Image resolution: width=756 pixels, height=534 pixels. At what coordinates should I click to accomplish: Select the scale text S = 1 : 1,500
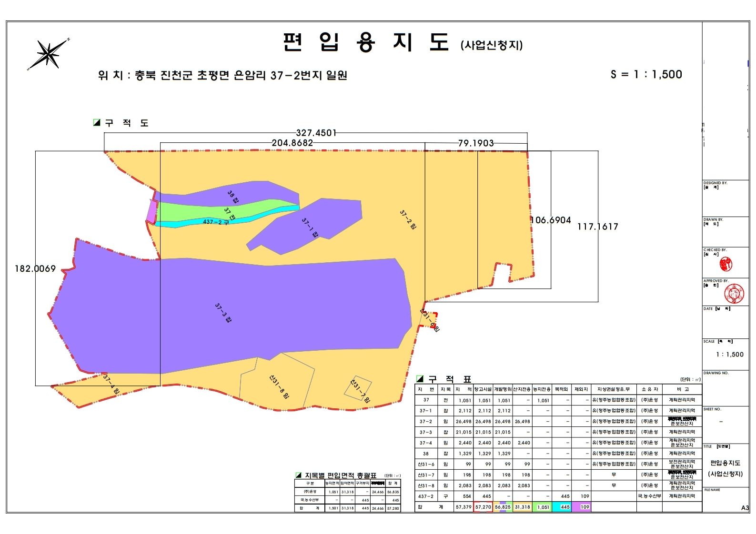point(646,74)
